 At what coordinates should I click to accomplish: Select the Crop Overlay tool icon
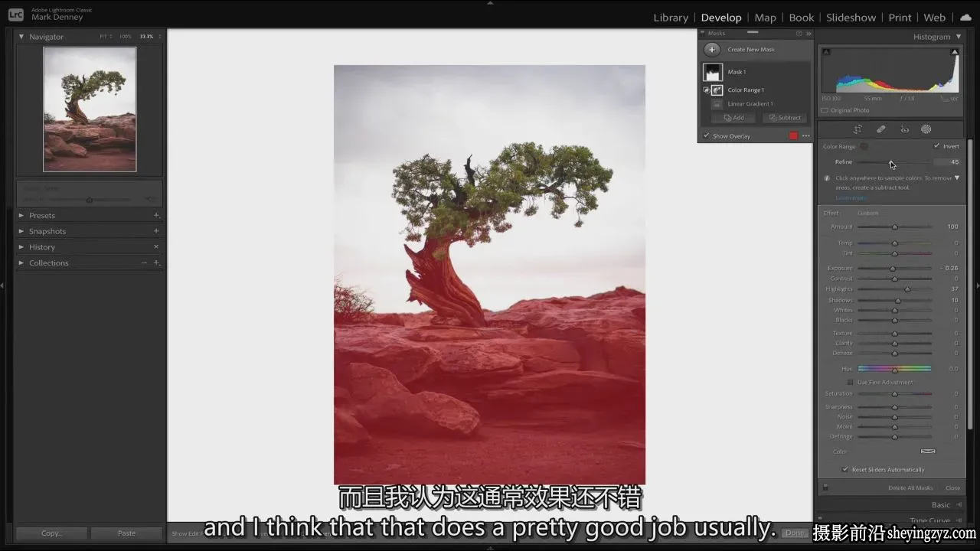(x=857, y=129)
